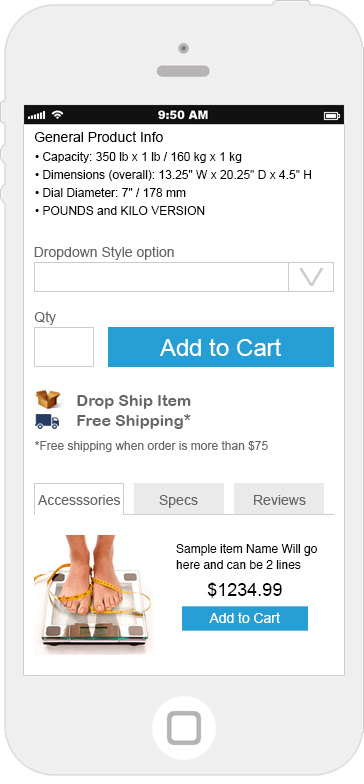Viewport: 364px width, 784px height.
Task: Click the scale product thumbnail image
Action: (93, 594)
